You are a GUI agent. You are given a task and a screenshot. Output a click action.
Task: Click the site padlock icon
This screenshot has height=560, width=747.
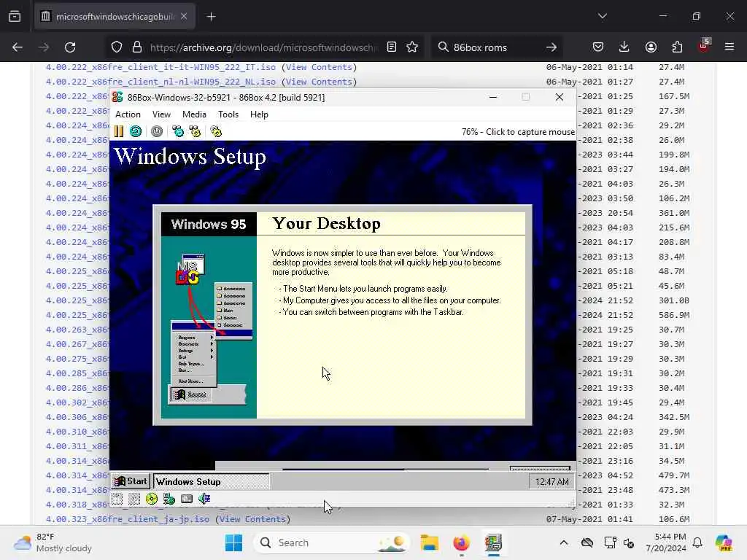pos(137,47)
